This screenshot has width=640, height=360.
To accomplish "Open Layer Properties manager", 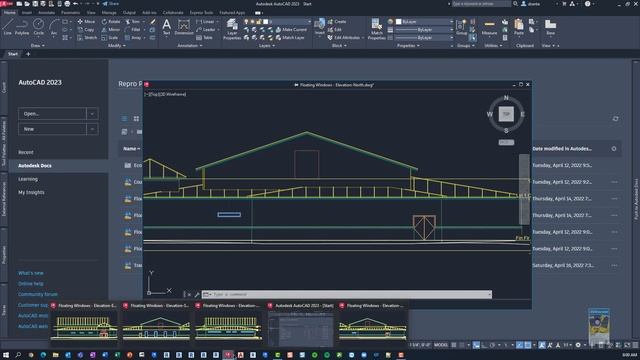I will pyautogui.click(x=232, y=29).
